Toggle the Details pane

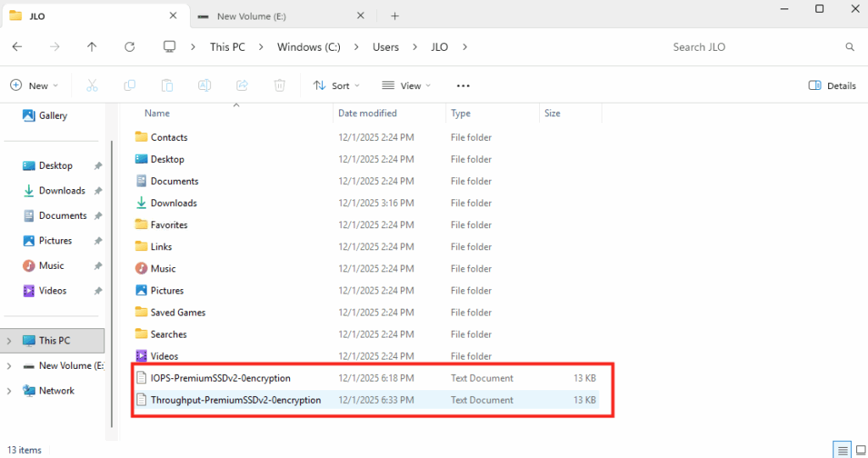832,86
